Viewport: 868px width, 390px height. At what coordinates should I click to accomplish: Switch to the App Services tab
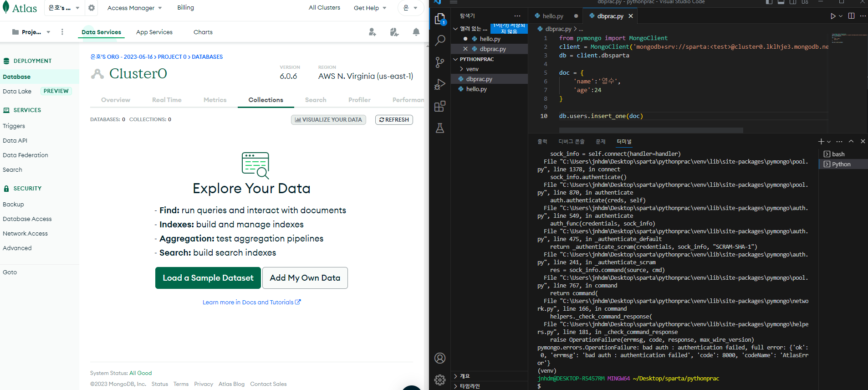tap(154, 32)
